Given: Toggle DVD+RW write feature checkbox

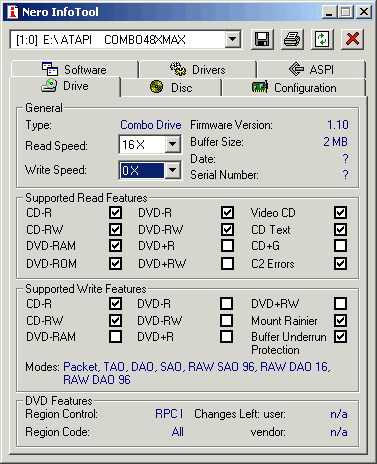Looking at the screenshot, I should pyautogui.click(x=340, y=304).
